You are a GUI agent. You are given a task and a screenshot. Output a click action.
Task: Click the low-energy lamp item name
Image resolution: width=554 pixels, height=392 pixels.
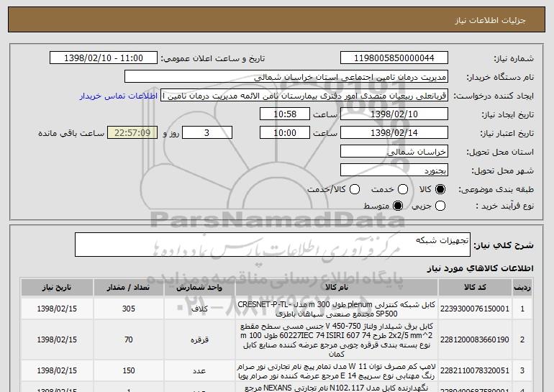(337, 371)
